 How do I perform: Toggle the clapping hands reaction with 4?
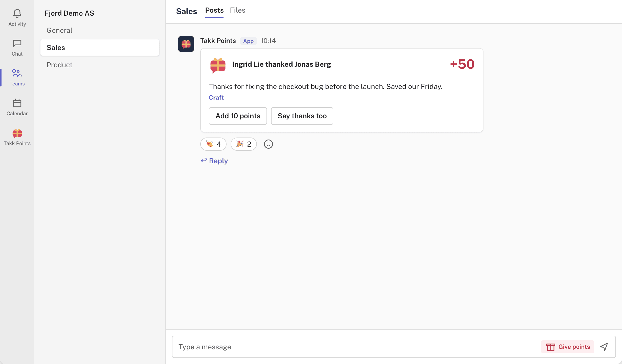(x=213, y=144)
